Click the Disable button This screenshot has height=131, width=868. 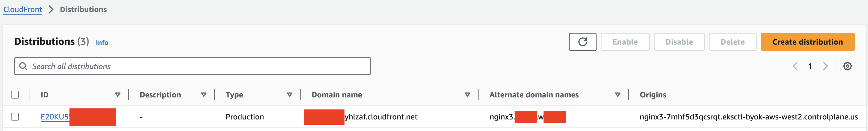tap(679, 42)
